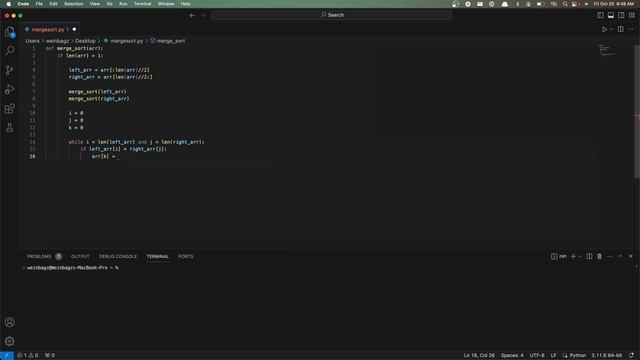Open the Extensions view
Viewport: 640px width, 360px height.
point(9,109)
